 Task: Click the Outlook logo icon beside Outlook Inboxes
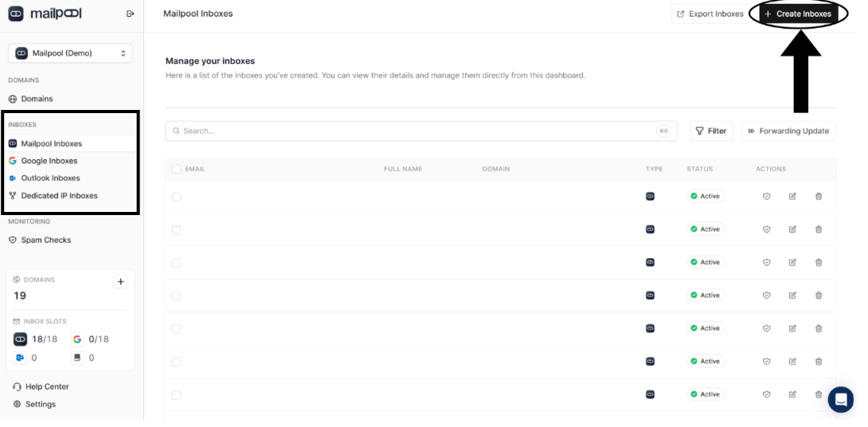[x=13, y=178]
